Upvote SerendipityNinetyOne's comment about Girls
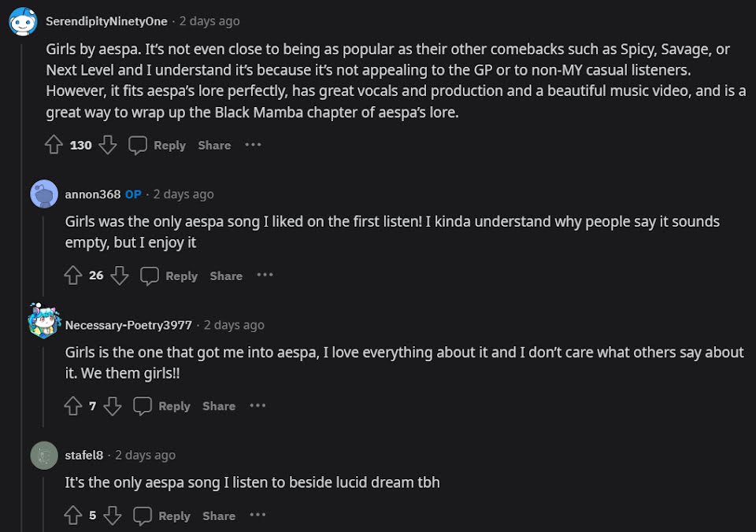 pos(54,145)
